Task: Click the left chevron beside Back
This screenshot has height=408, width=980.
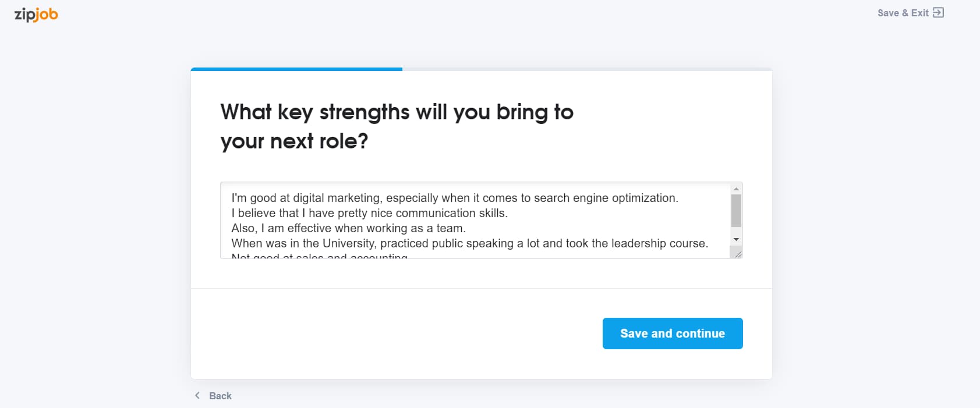Action: [x=197, y=396]
